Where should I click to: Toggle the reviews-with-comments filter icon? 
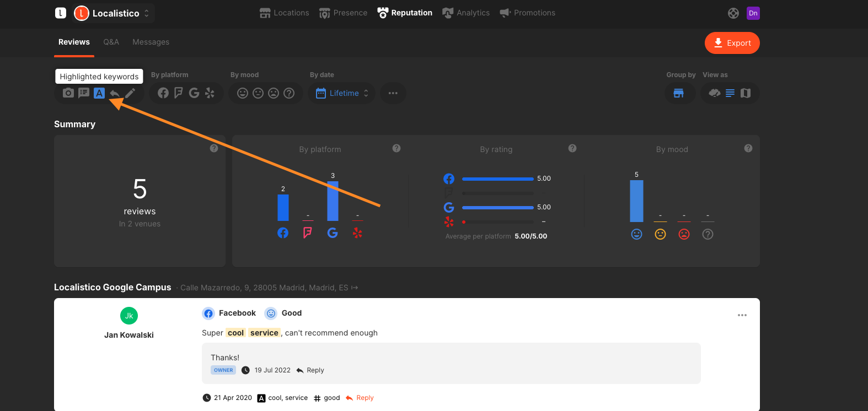tap(84, 93)
